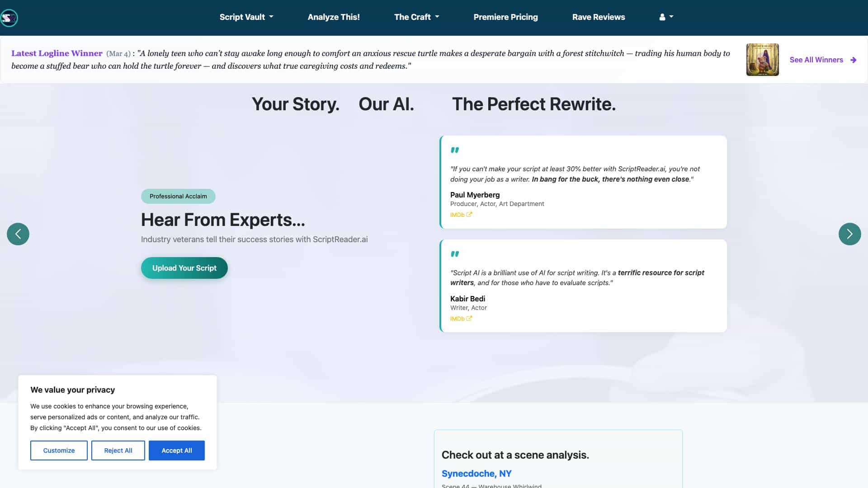Open the Synecdoche, NY scene analysis link
Screen dimensions: 868x488
[x=476, y=474]
